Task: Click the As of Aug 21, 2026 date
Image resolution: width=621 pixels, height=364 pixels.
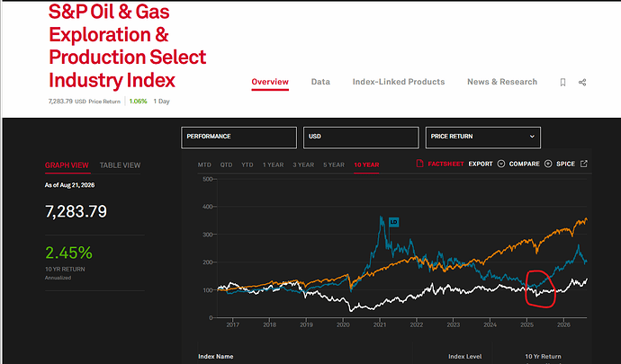Action: click(69, 185)
